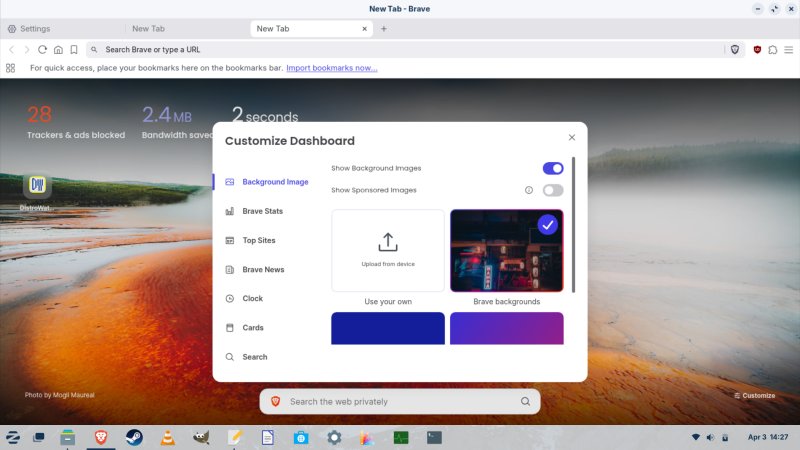Open Settings gear in taskbar
The height and width of the screenshot is (450, 800).
pyautogui.click(x=334, y=437)
